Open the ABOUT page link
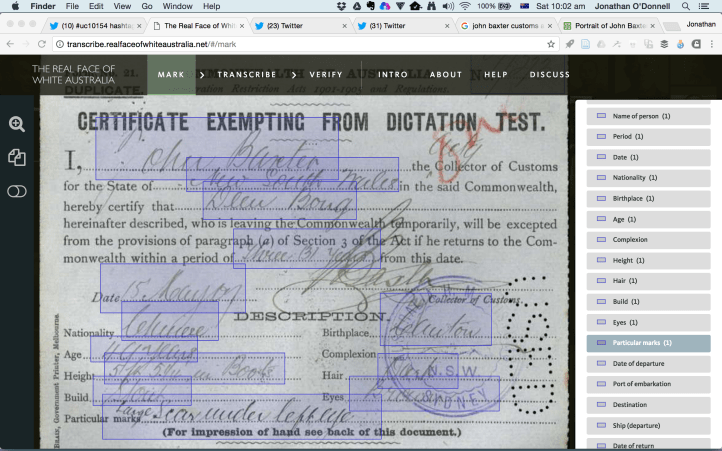Screen dimensions: 722x451 point(446,75)
